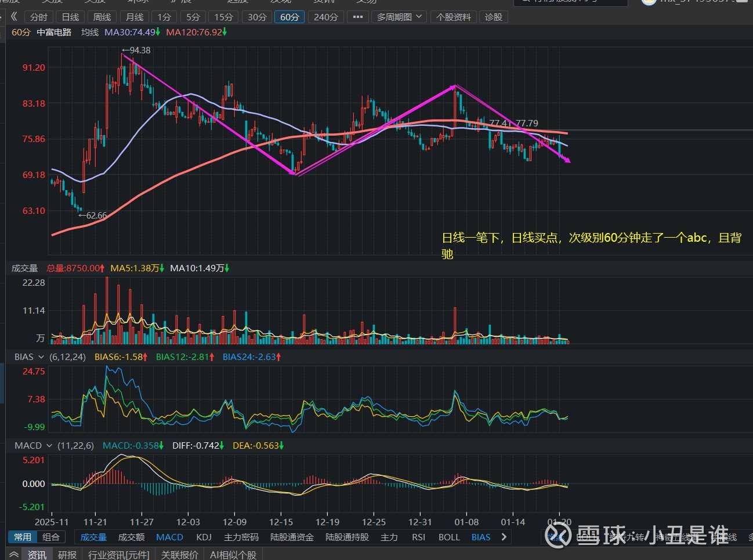Select the 60分 timeframe button
753x560 pixels.
289,17
